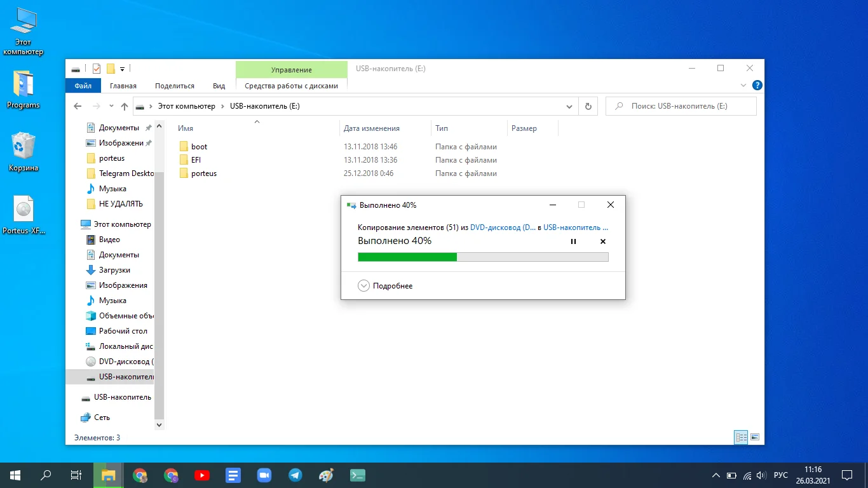Pause the file copy operation
The width and height of the screenshot is (868, 488).
point(573,241)
